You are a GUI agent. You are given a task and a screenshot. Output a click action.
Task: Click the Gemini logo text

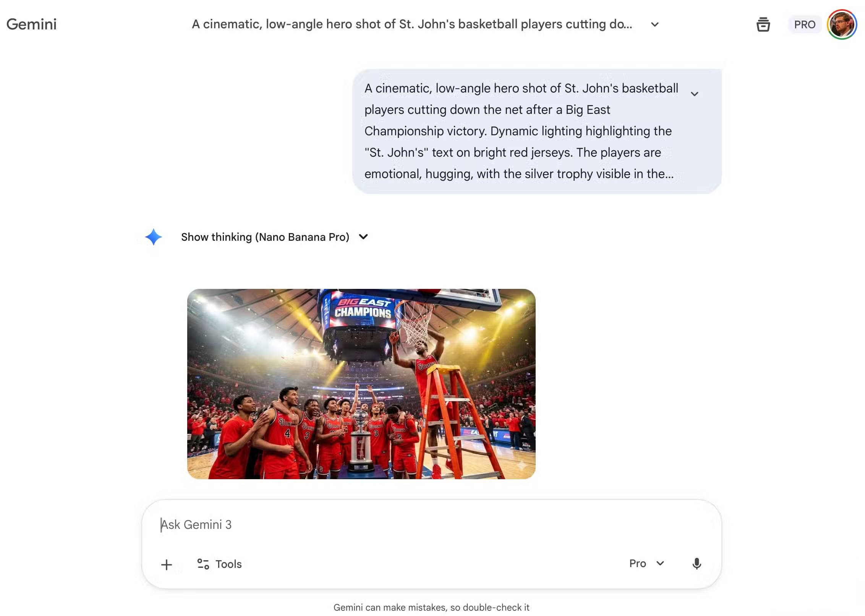pos(31,24)
